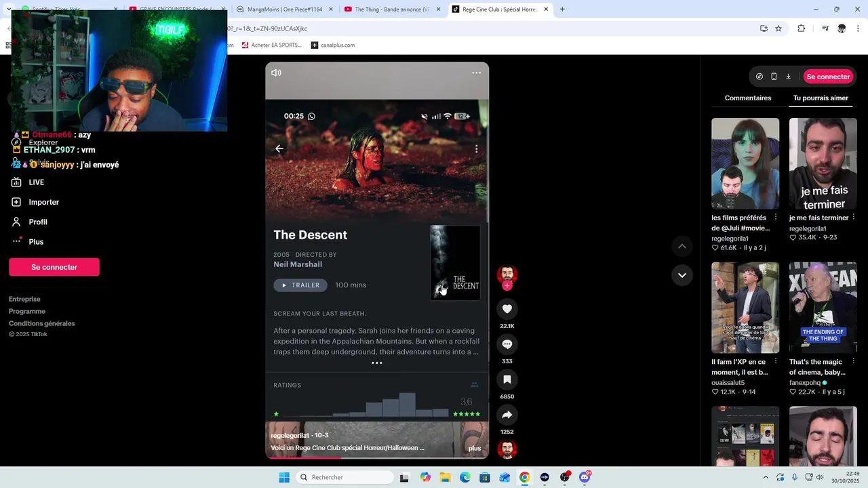This screenshot has width=868, height=488.
Task: Open the Chrome profile avatar
Action: [x=842, y=28]
